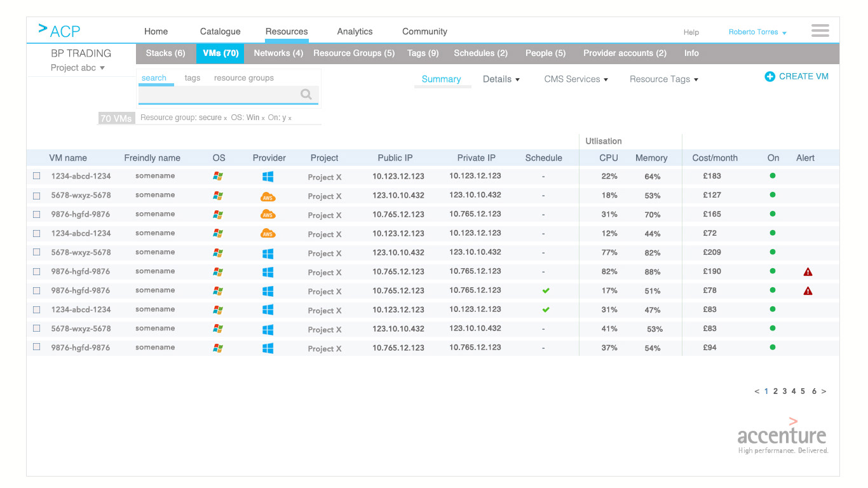
Task: Click the Accenture logo
Action: click(782, 437)
